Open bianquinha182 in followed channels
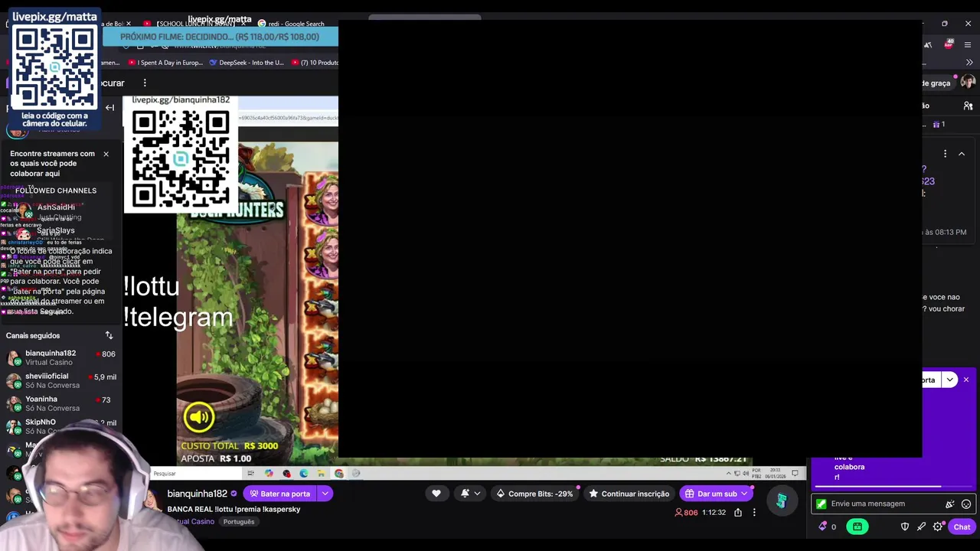The width and height of the screenshot is (980, 551). 60,357
